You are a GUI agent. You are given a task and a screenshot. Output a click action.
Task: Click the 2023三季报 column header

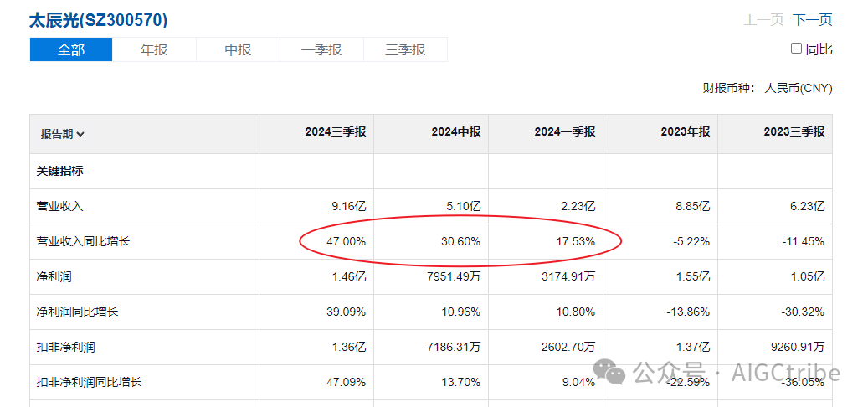[794, 131]
